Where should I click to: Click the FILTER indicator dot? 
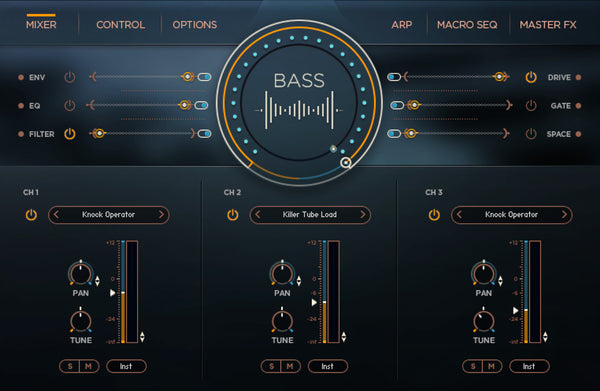tap(21, 134)
